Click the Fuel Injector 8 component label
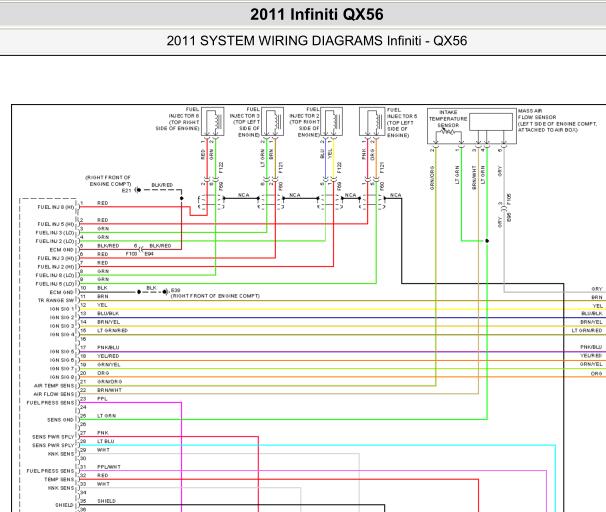The height and width of the screenshot is (512, 606). [178, 119]
